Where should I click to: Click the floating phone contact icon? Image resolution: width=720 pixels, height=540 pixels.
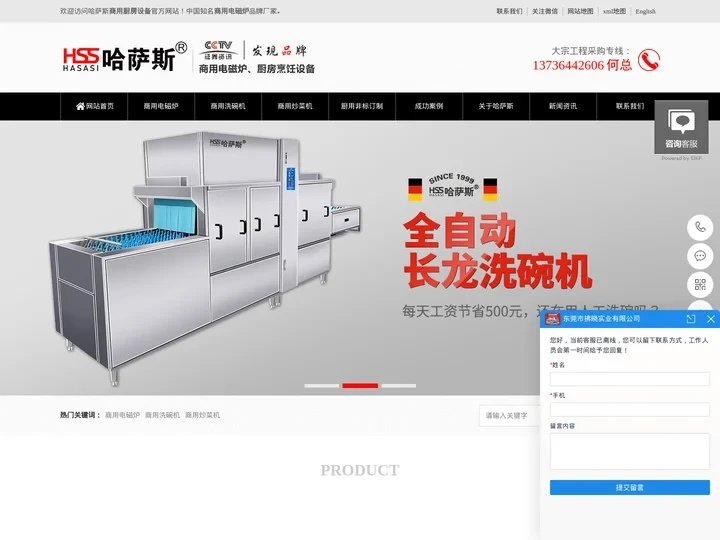[x=700, y=227]
